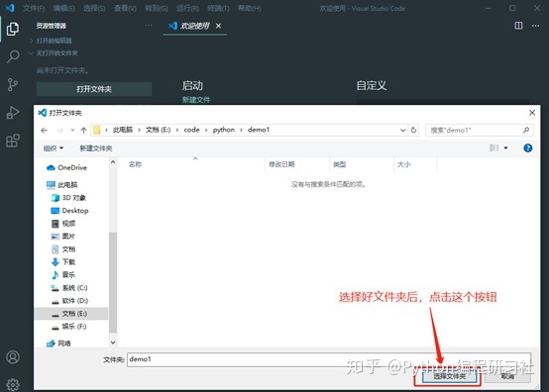Open the 组织 dropdown

[54, 148]
